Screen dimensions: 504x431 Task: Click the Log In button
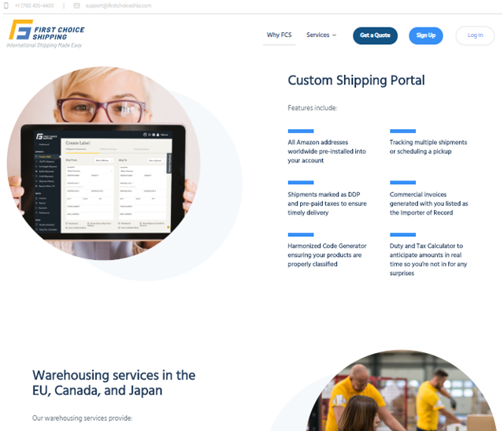(475, 35)
